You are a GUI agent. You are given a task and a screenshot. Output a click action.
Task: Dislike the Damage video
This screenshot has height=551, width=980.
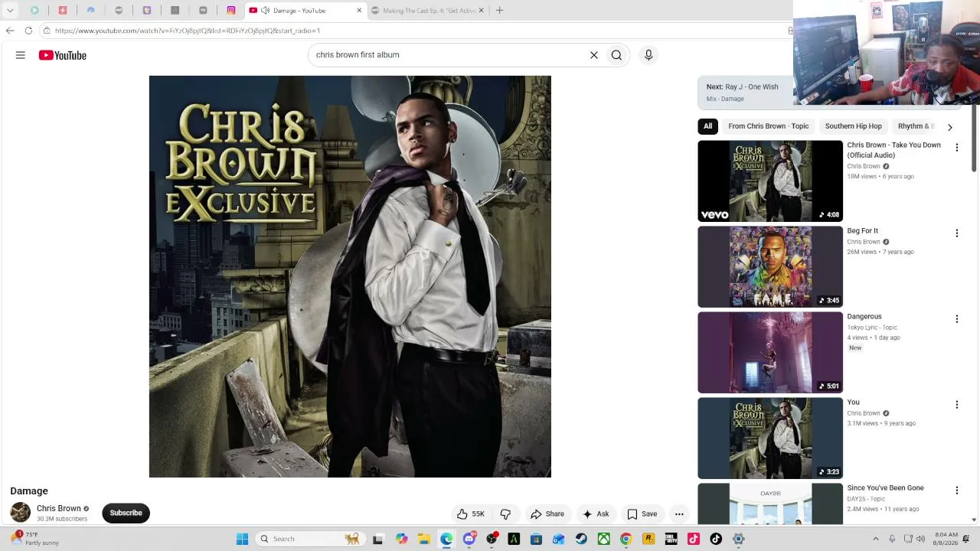tap(506, 514)
